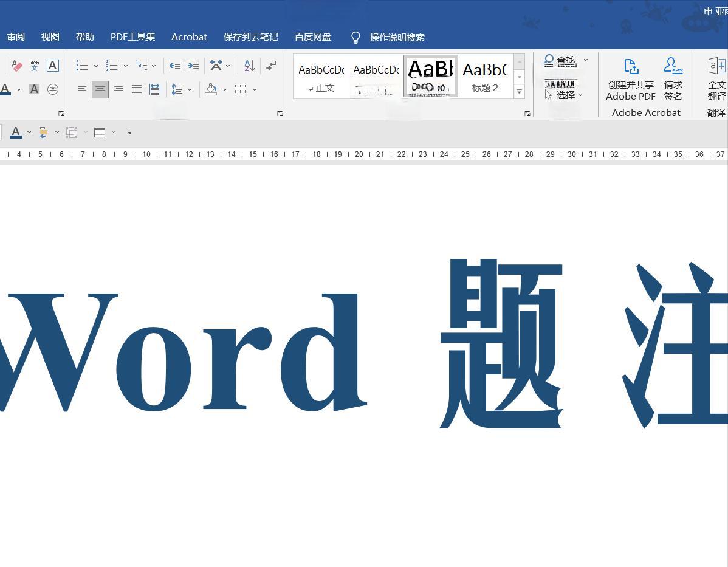This screenshot has height=567, width=728.
Task: Open the Asian layout text-width tool
Action: (216, 66)
